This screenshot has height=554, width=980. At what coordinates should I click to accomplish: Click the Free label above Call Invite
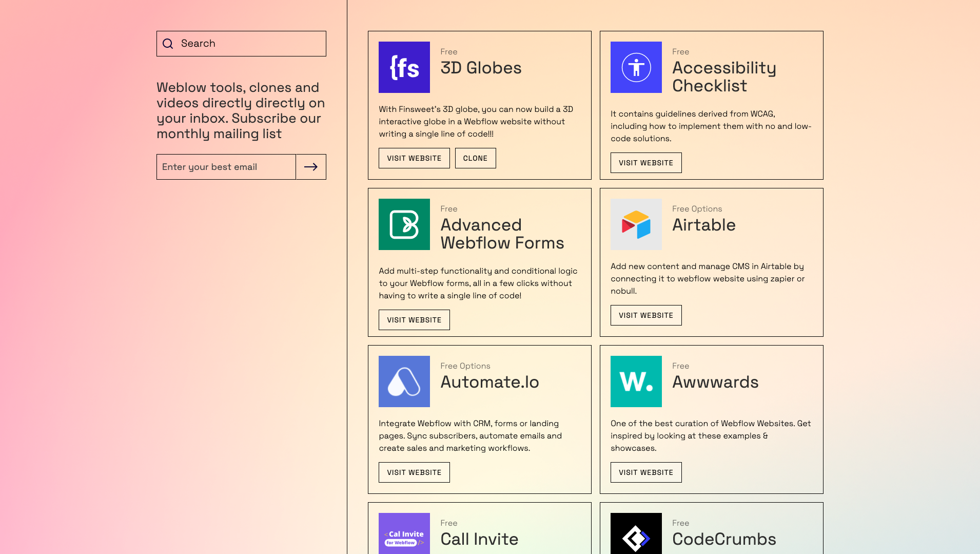tap(448, 523)
